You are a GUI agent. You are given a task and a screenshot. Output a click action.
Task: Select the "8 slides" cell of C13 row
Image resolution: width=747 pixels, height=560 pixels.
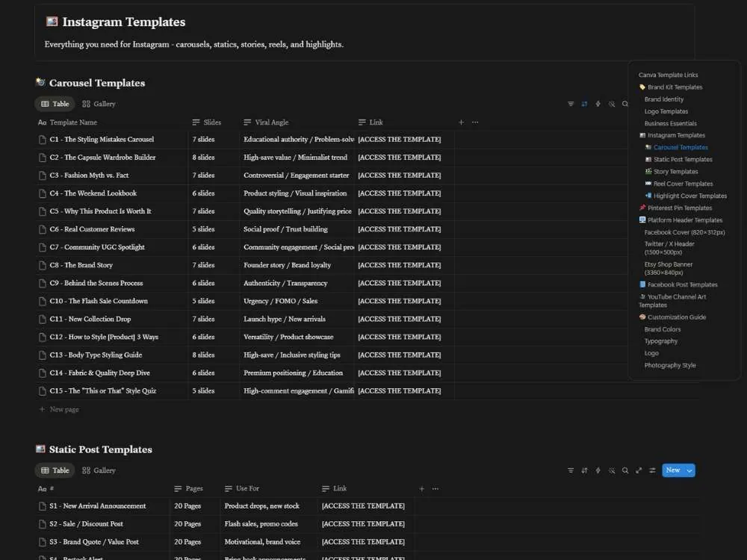(x=214, y=355)
